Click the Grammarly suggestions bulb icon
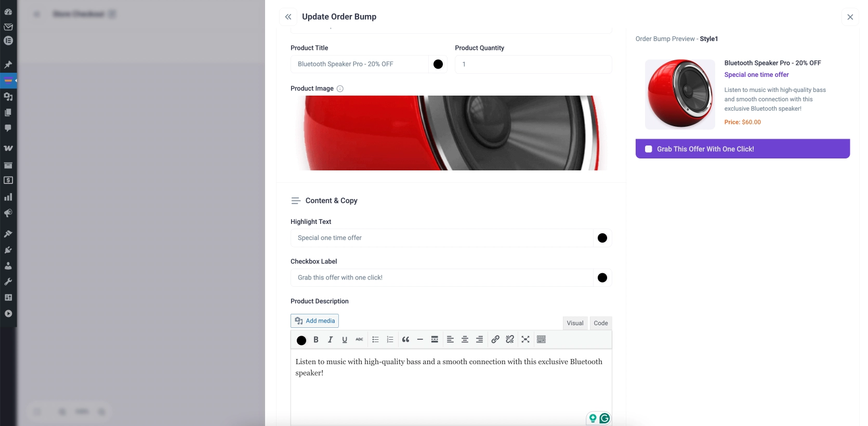Image resolution: width=868 pixels, height=426 pixels. (593, 418)
